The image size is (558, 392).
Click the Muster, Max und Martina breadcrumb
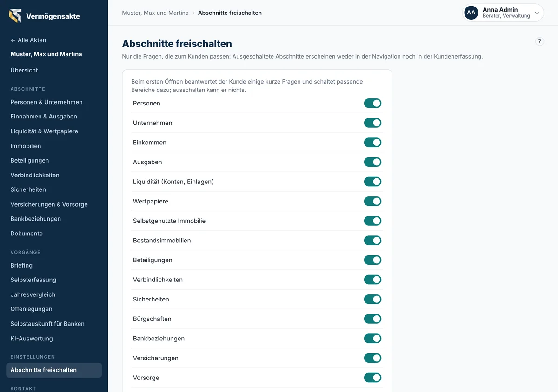[155, 13]
